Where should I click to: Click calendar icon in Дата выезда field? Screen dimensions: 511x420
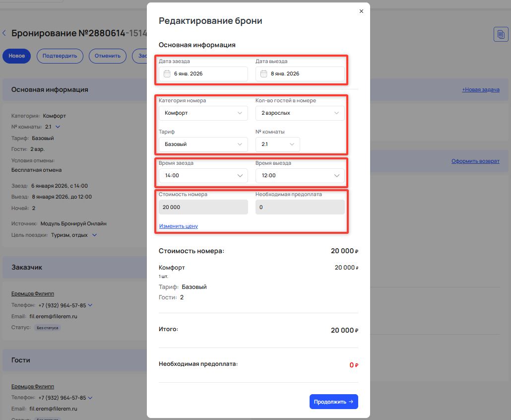(x=264, y=74)
